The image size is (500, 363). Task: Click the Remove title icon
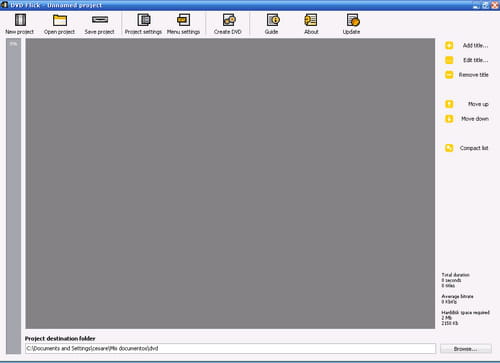(x=449, y=75)
